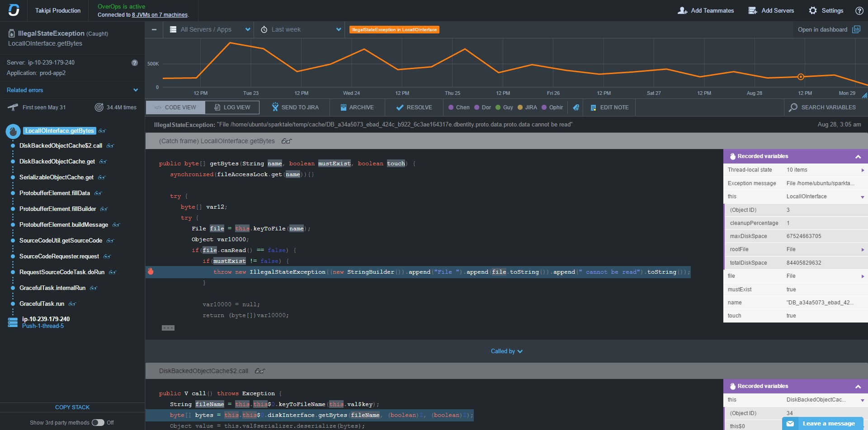Click the flame marker on the throw line
Screen dimensions: 868x430
(151, 271)
